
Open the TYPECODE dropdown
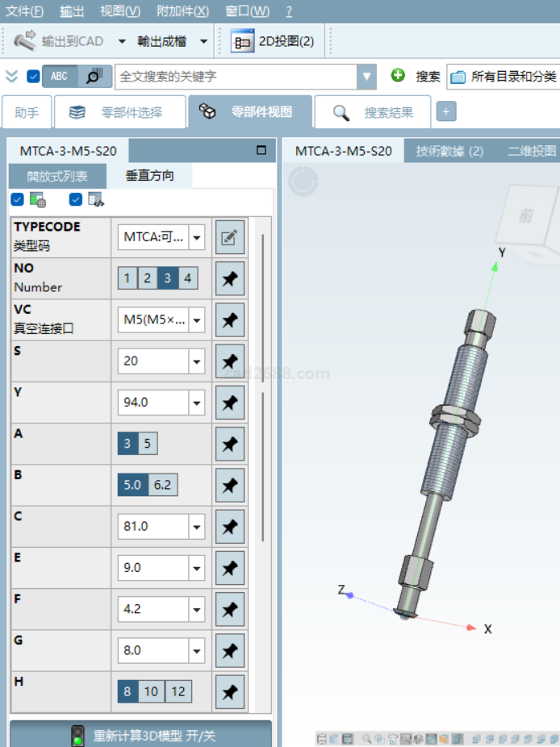point(198,237)
